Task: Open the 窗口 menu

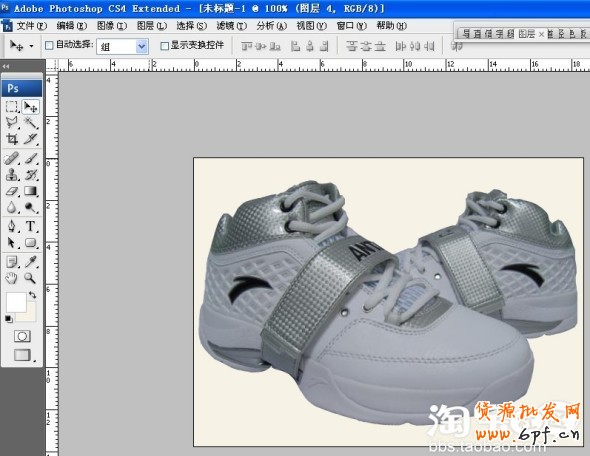Action: 351,26
